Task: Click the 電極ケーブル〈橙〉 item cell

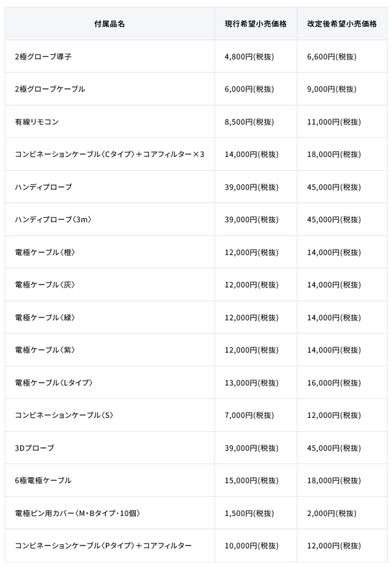Action: tap(110, 252)
